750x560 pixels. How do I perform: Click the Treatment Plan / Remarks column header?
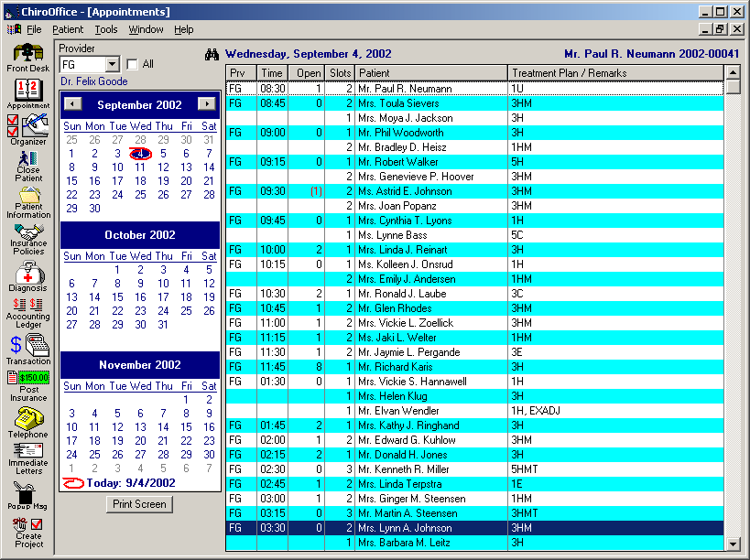(615, 73)
